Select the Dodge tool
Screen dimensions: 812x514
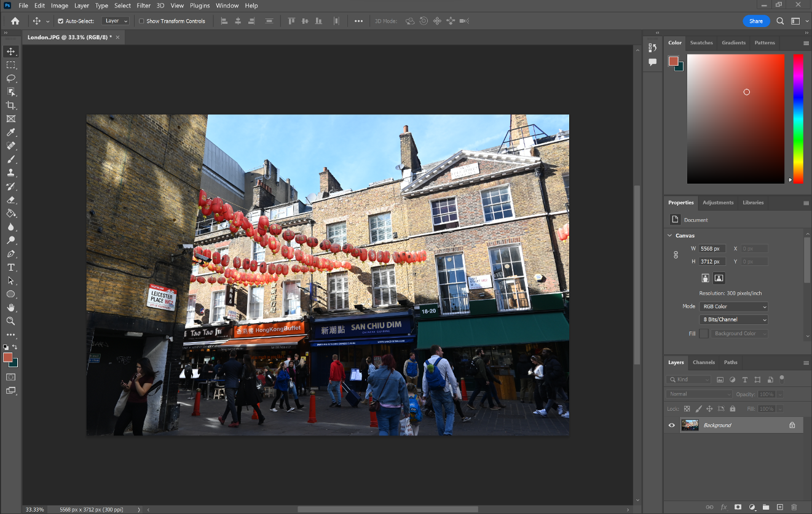pyautogui.click(x=11, y=240)
